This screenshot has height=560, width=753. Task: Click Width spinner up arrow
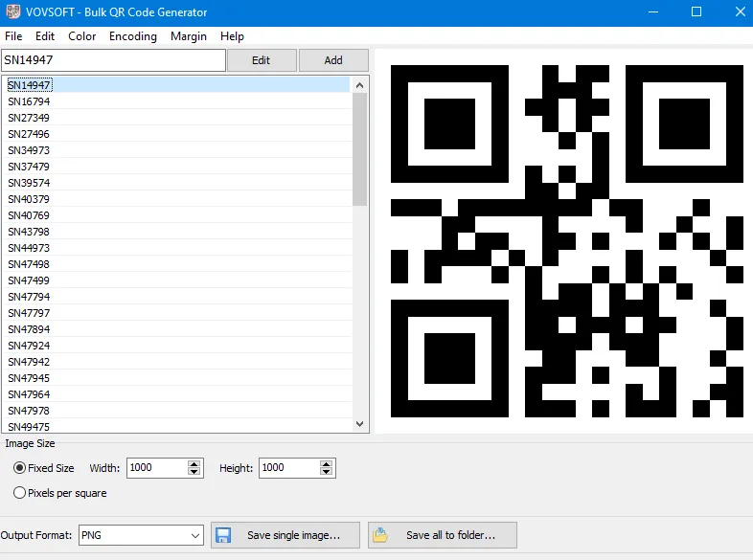tap(194, 464)
